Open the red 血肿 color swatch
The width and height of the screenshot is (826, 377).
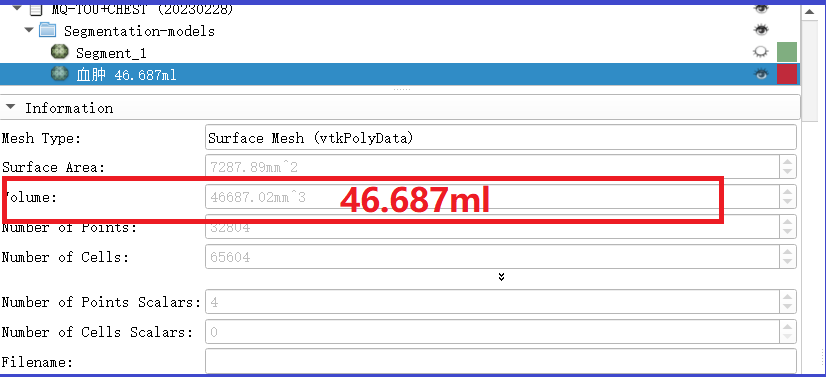[786, 74]
